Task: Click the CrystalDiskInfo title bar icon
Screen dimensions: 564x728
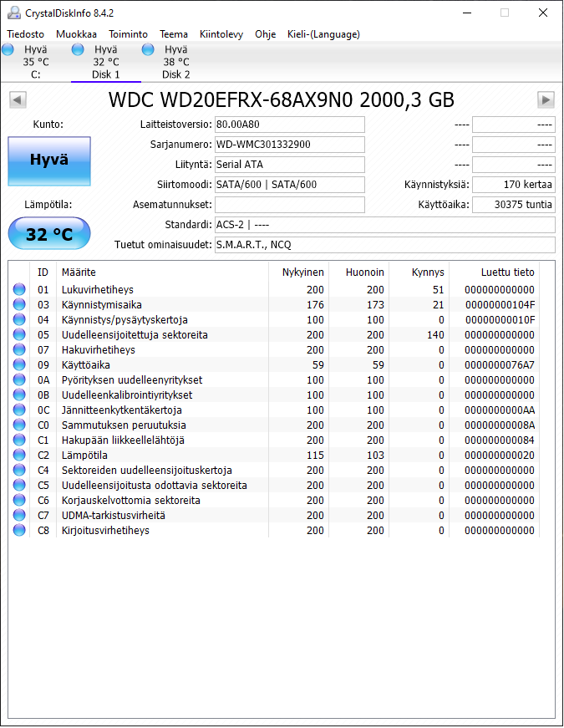Action: tap(14, 13)
